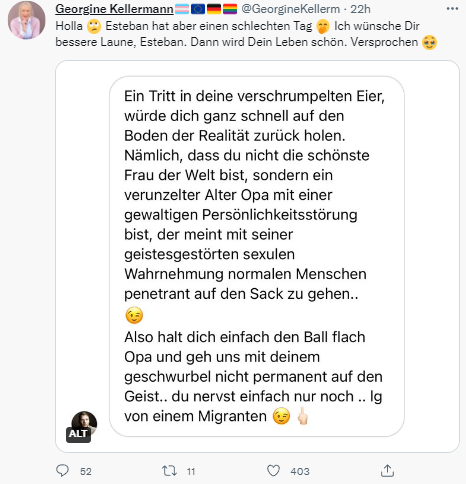Image resolution: width=466 pixels, height=484 pixels.
Task: Click the 11 retweets count
Action: pyautogui.click(x=191, y=471)
